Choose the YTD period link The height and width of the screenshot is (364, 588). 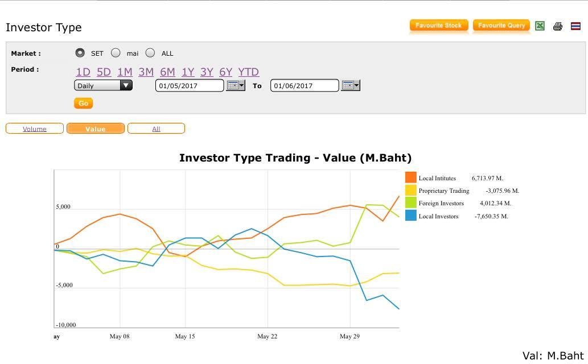coord(248,72)
